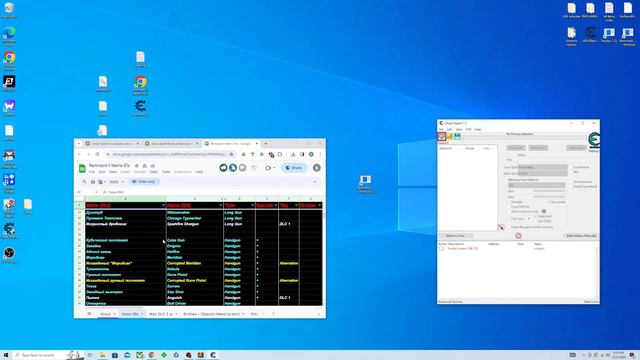Screen dimensions: 640x360
Task: Open the Value Type dropdown
Action: point(542,173)
